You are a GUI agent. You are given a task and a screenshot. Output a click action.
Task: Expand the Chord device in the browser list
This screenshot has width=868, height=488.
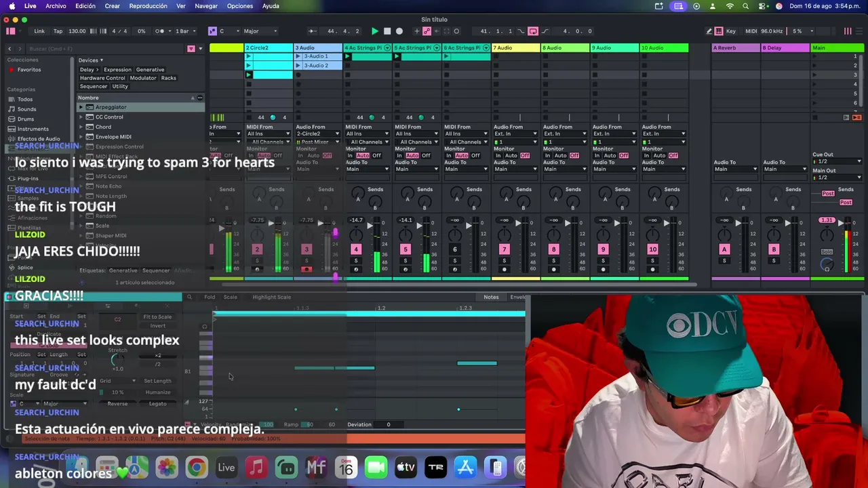81,127
